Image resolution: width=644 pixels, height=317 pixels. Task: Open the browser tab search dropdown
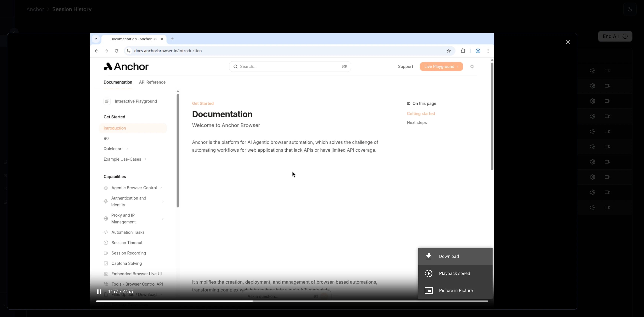click(96, 39)
